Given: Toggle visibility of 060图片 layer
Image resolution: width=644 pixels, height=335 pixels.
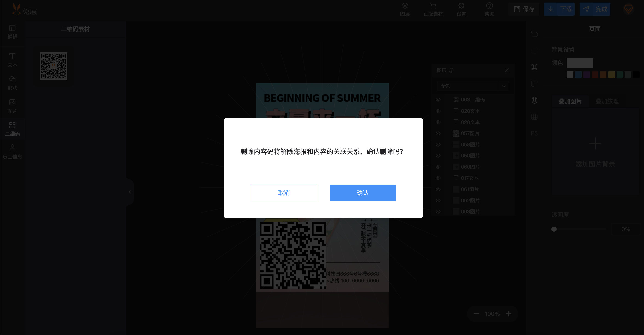Looking at the screenshot, I should pyautogui.click(x=438, y=167).
